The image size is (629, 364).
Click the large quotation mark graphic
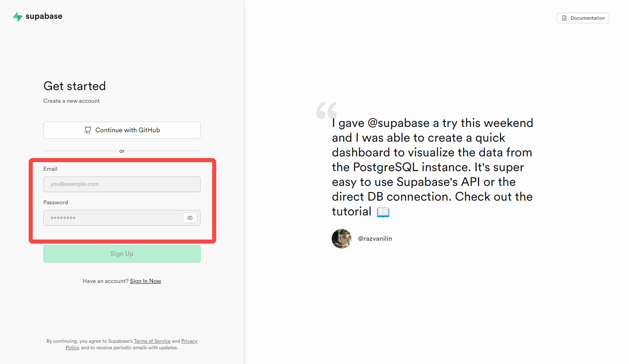point(326,110)
